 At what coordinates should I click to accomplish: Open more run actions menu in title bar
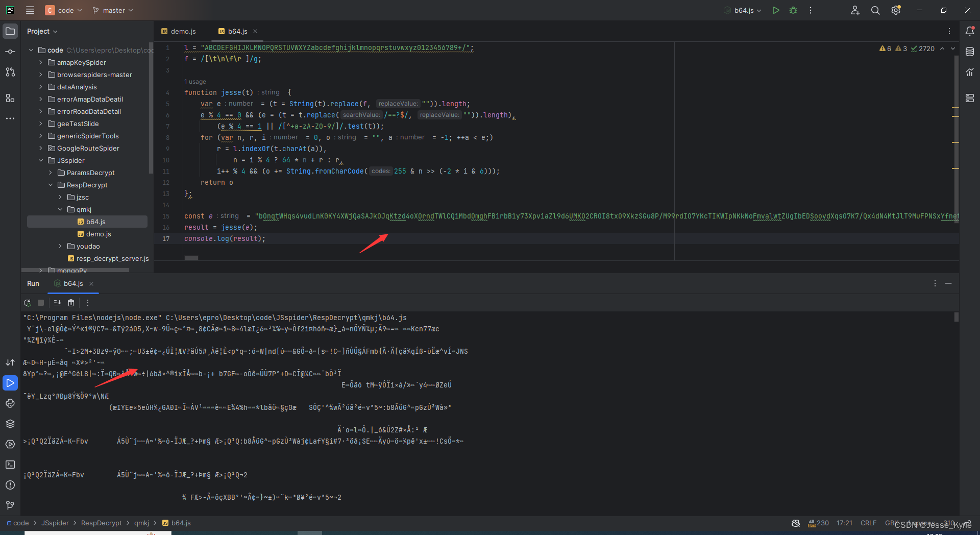point(811,10)
